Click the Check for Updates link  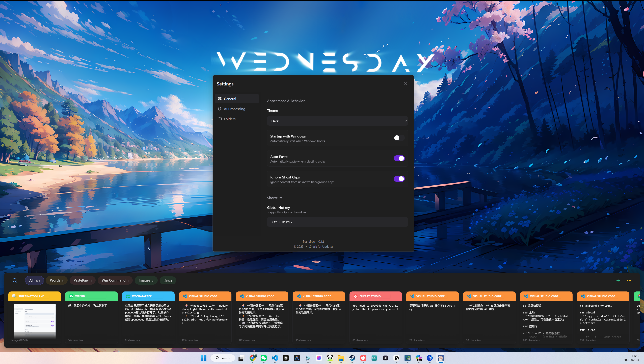coord(321,247)
